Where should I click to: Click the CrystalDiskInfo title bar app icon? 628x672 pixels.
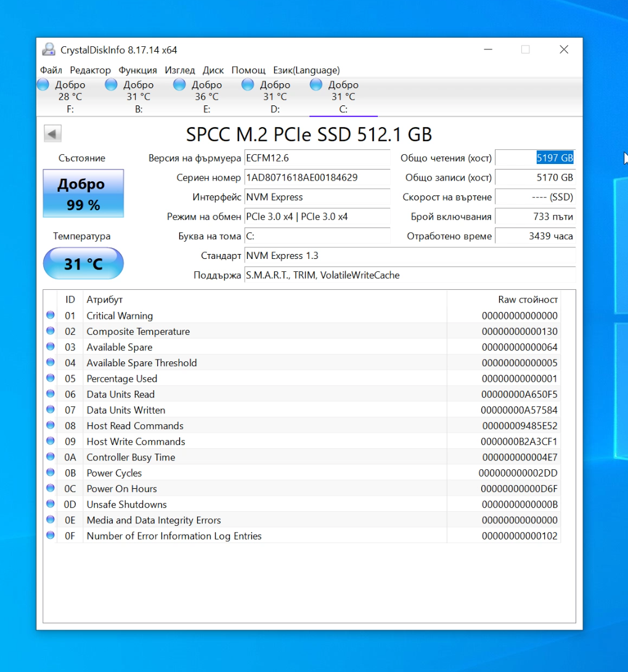[x=49, y=50]
